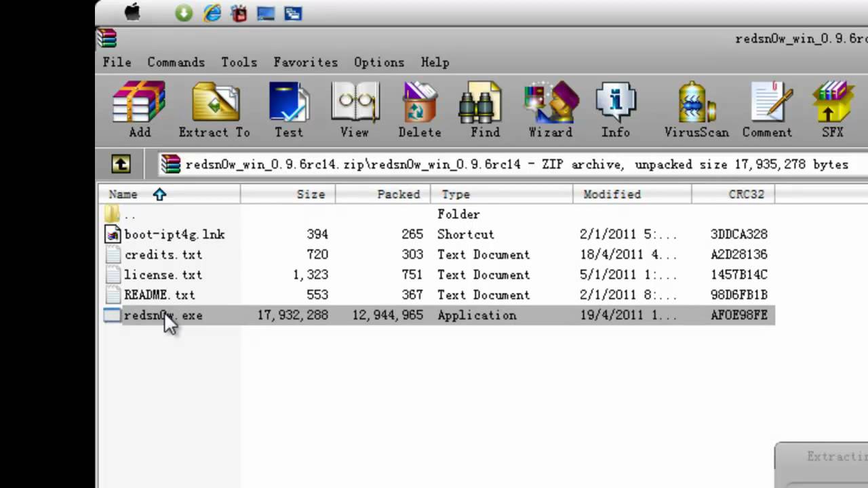The height and width of the screenshot is (488, 868).
Task: Click the Application type cell
Action: pos(477,315)
